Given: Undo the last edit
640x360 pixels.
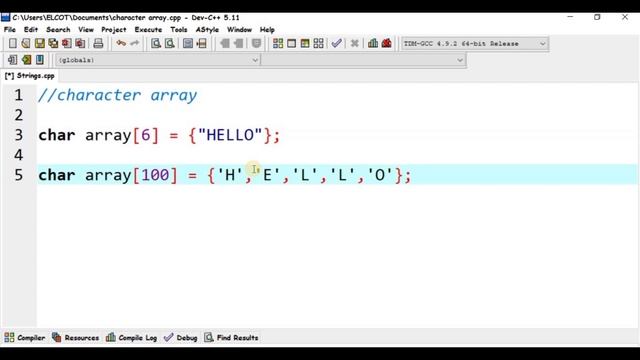Looking at the screenshot, I should [121, 43].
